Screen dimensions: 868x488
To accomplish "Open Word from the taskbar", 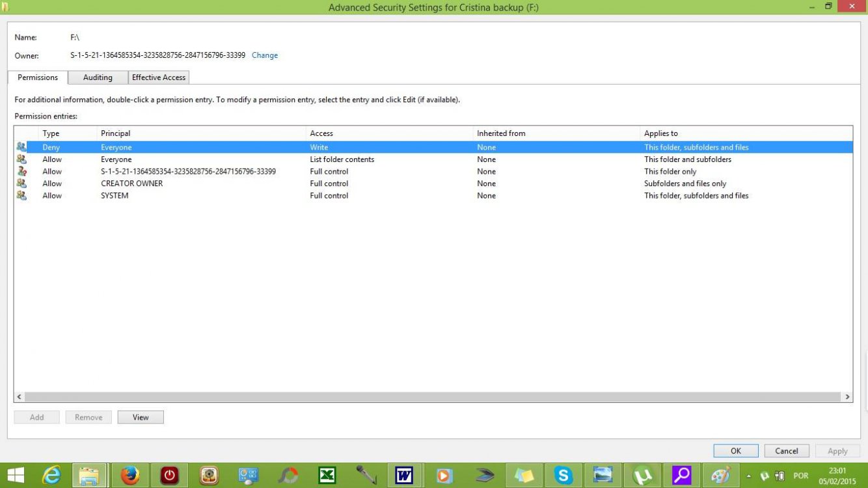I will point(405,476).
